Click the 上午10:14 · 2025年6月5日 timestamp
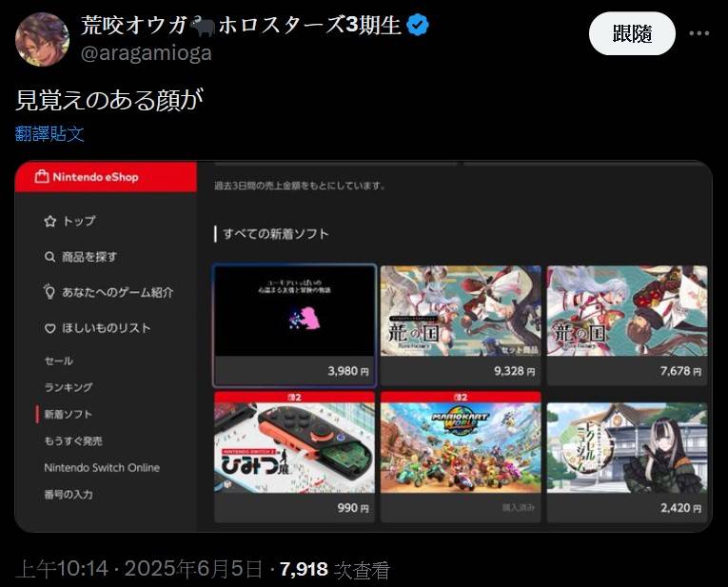Viewport: 728px width, 587px height. coord(139,569)
